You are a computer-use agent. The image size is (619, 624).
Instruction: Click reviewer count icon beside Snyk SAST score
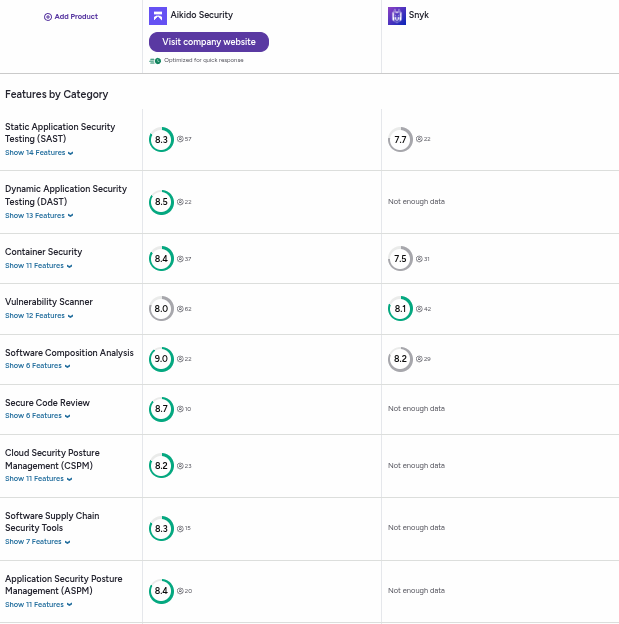(419, 139)
